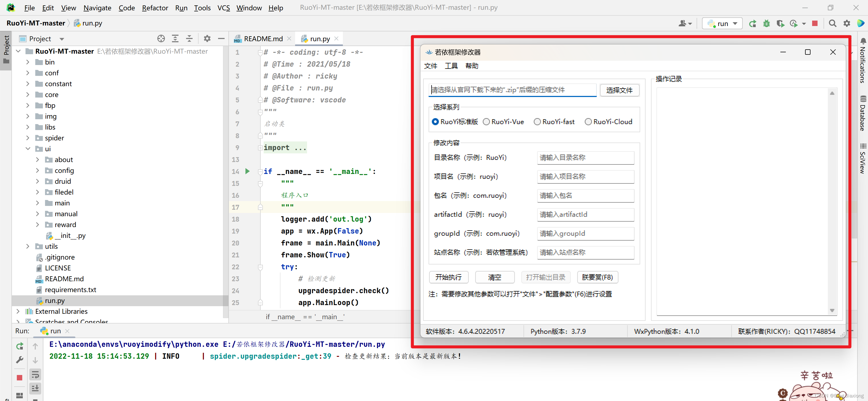Select the RuoYi标准版 radio button
This screenshot has width=868, height=401.
[435, 122]
